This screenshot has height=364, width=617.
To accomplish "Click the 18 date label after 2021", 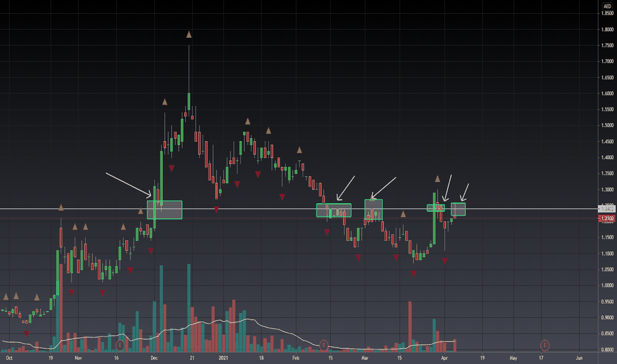I will click(x=261, y=358).
